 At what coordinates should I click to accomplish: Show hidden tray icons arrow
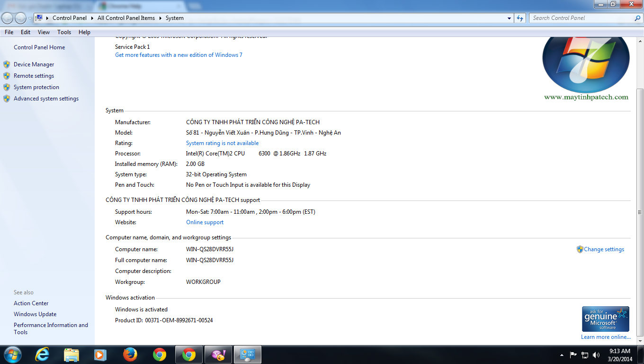pyautogui.click(x=562, y=355)
